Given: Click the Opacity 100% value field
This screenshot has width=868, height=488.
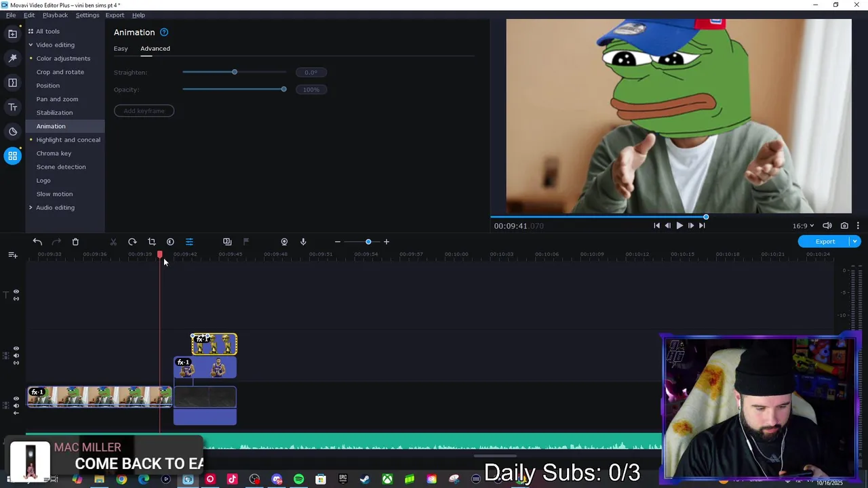Looking at the screenshot, I should tap(311, 89).
